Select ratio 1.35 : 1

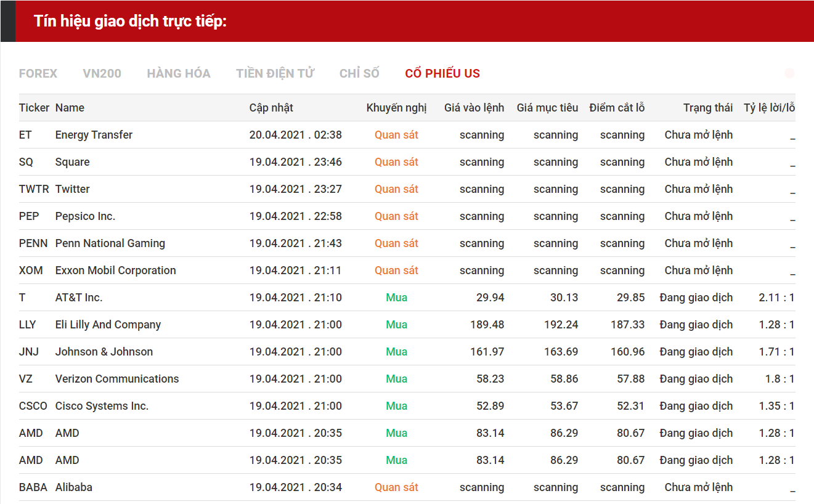tap(776, 406)
